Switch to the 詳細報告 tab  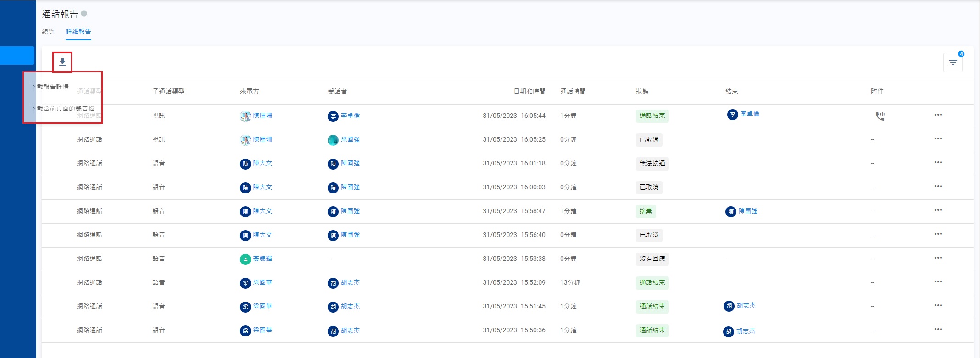(x=78, y=32)
